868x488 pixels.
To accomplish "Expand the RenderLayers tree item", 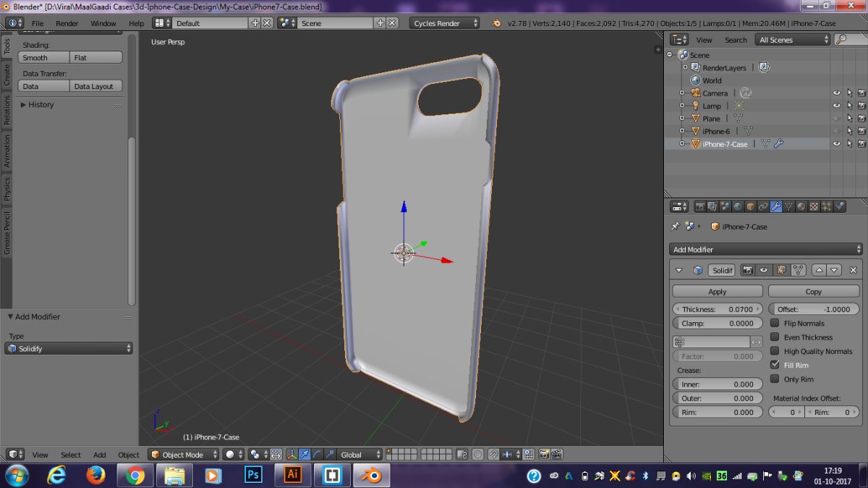I will pyautogui.click(x=685, y=67).
